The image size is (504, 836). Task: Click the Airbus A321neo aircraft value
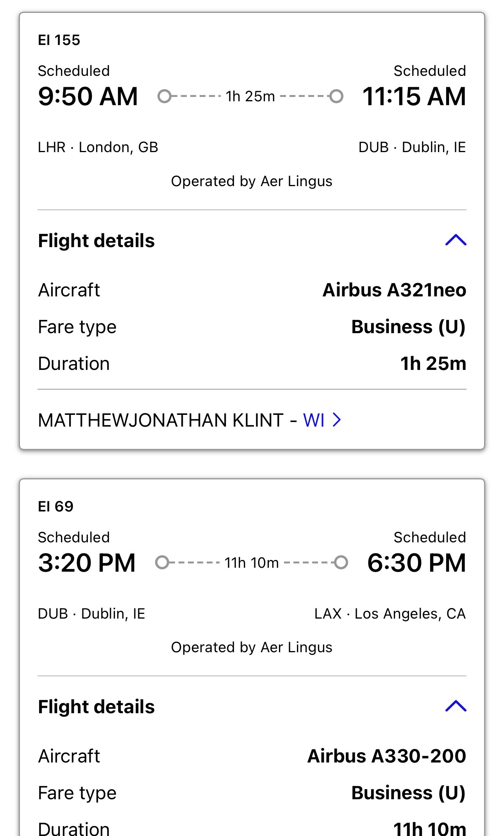394,290
